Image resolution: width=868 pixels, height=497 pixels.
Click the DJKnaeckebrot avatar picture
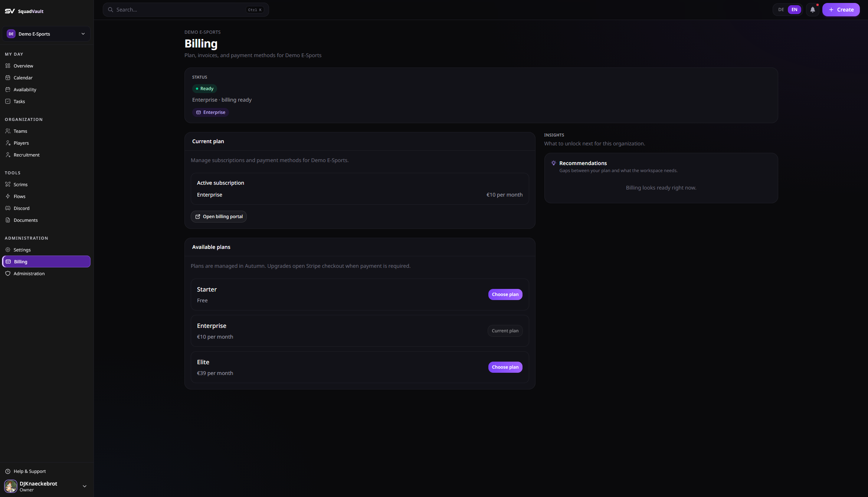11,486
